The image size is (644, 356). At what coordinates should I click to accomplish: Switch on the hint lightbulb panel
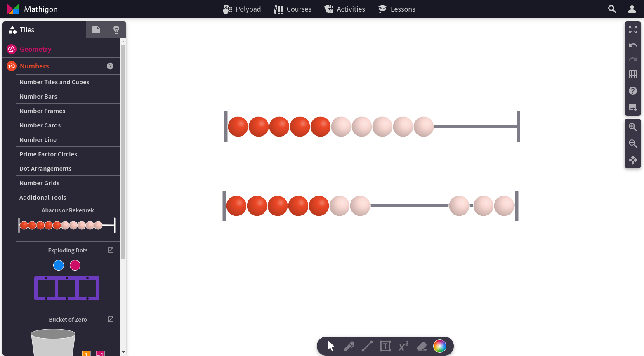[x=116, y=29]
